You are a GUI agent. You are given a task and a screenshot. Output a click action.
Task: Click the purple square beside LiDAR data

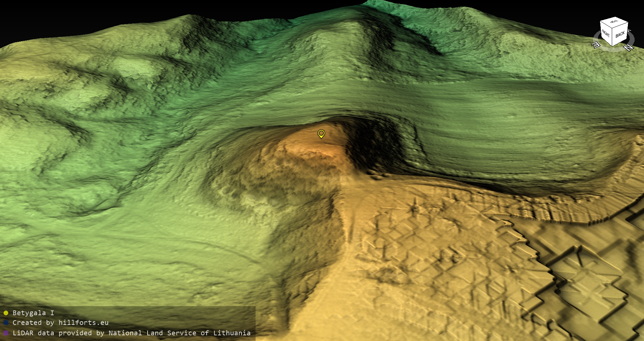click(x=6, y=333)
